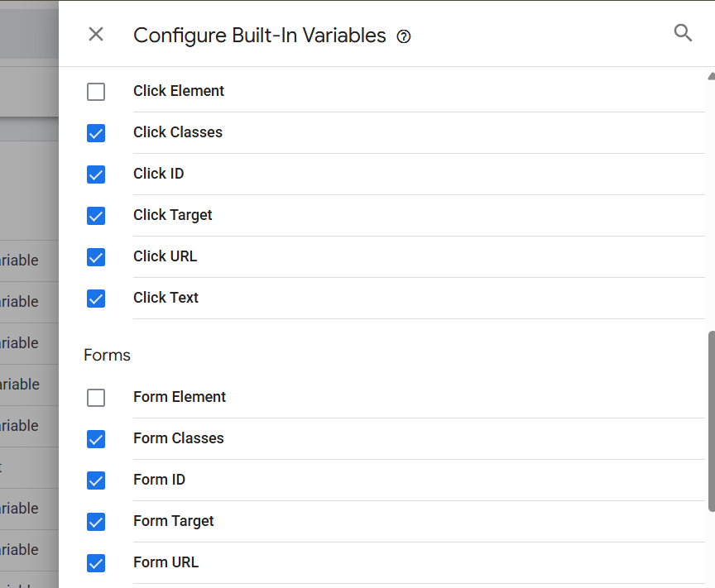The image size is (715, 588).
Task: Click the Forms section heading
Action: [x=108, y=355]
